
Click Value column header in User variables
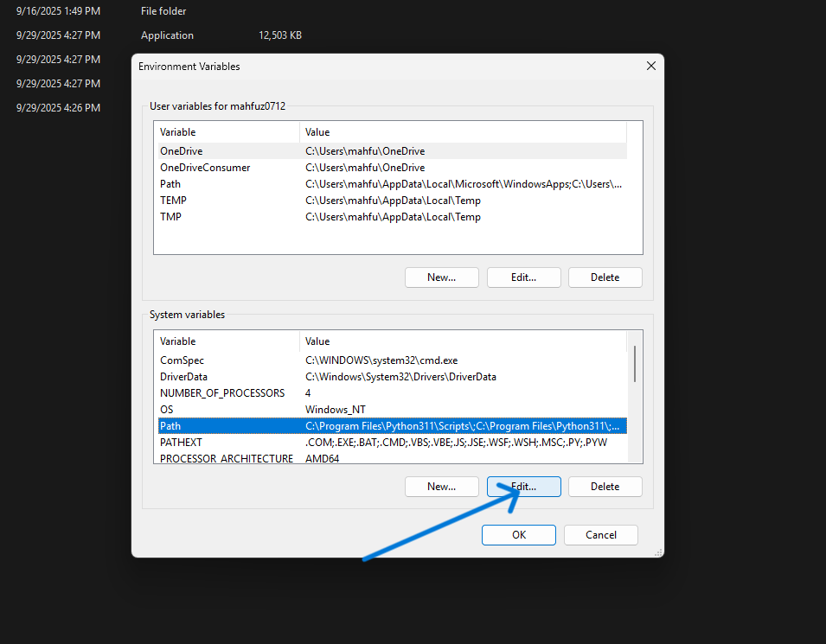click(x=317, y=132)
